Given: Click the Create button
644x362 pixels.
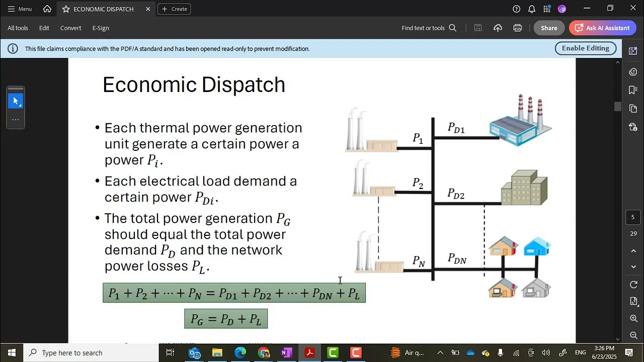Looking at the screenshot, I should click(x=174, y=9).
